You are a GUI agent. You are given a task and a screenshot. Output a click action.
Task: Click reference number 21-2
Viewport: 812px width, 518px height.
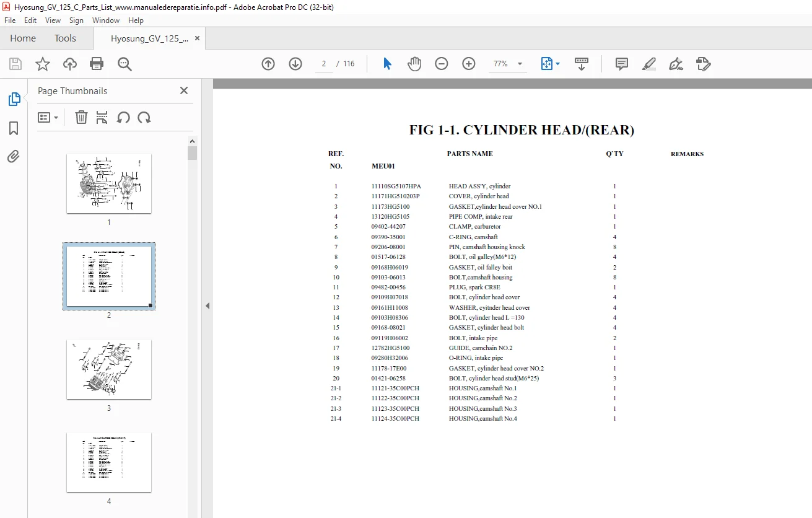[x=336, y=398]
